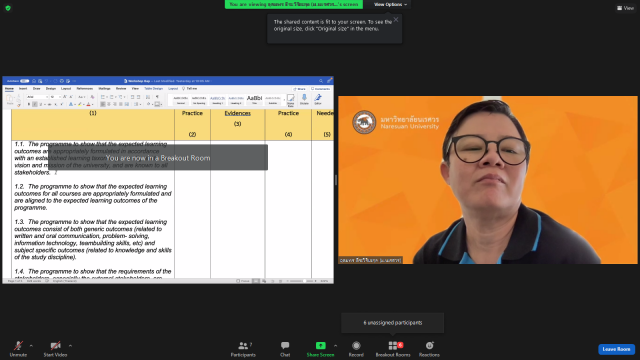This screenshot has width=640, height=360.
Task: Click the Home icon in Word title bar
Action: (x=34, y=81)
